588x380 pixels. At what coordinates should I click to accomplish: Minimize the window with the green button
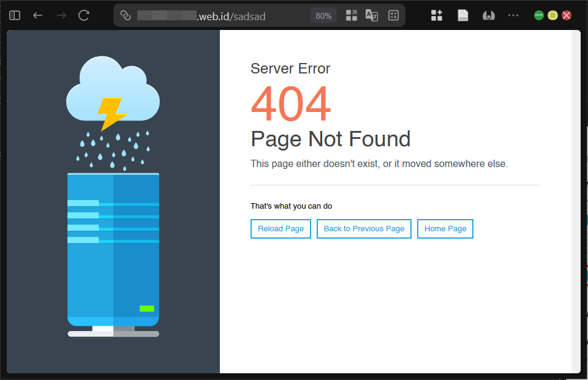click(x=539, y=15)
